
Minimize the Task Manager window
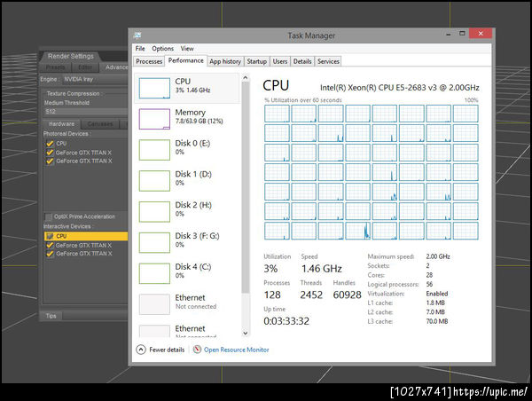[448, 34]
